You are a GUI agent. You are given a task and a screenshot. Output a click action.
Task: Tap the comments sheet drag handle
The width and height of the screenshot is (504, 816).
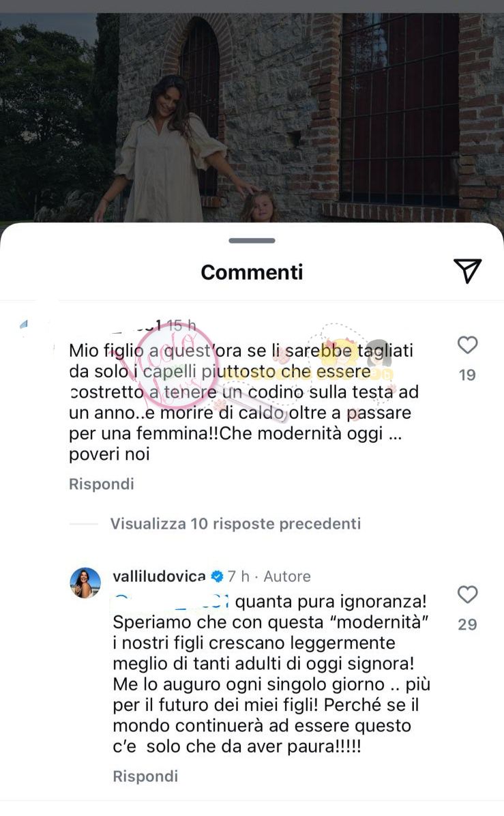(x=252, y=240)
